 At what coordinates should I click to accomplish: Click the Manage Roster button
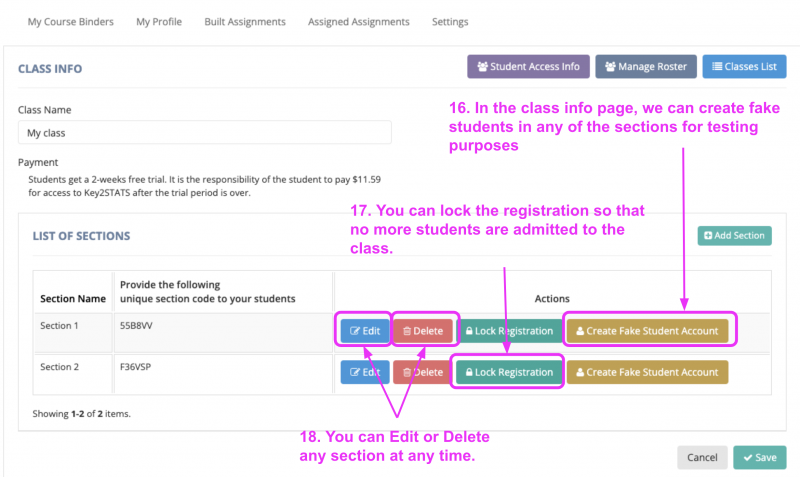pos(646,67)
